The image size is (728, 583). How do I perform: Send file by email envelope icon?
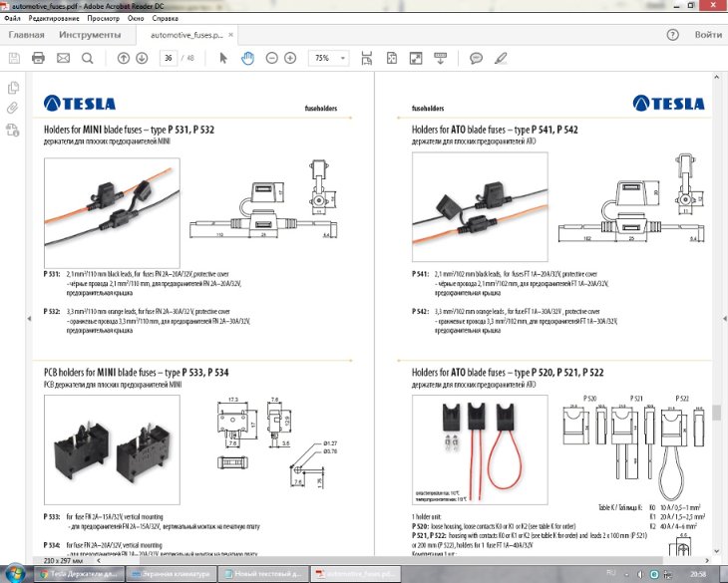click(x=63, y=58)
